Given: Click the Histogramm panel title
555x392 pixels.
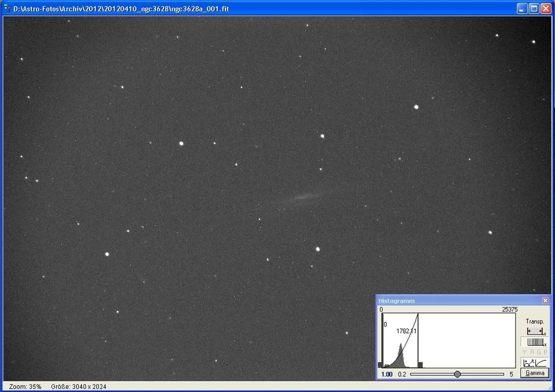Looking at the screenshot, I should tap(397, 301).
